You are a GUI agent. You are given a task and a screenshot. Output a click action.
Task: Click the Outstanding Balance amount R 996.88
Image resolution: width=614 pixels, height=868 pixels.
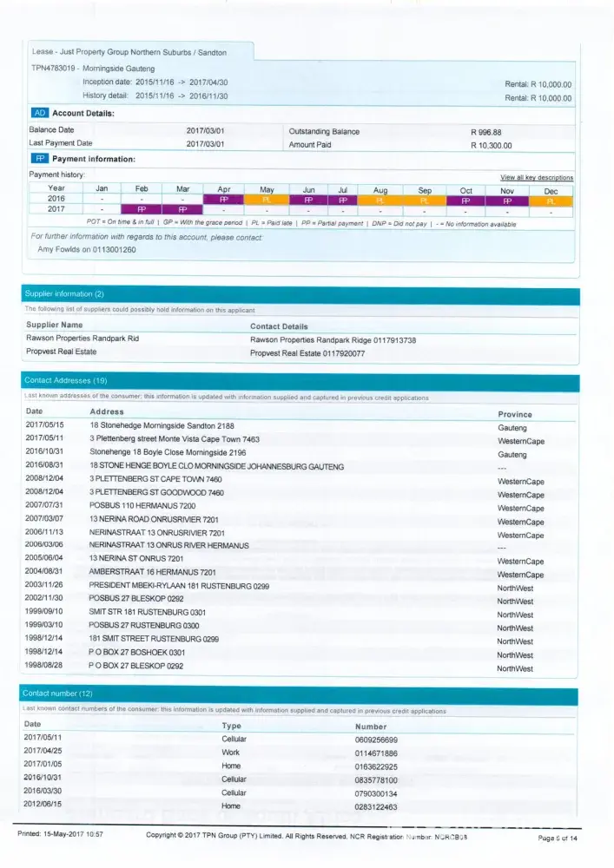pos(485,132)
